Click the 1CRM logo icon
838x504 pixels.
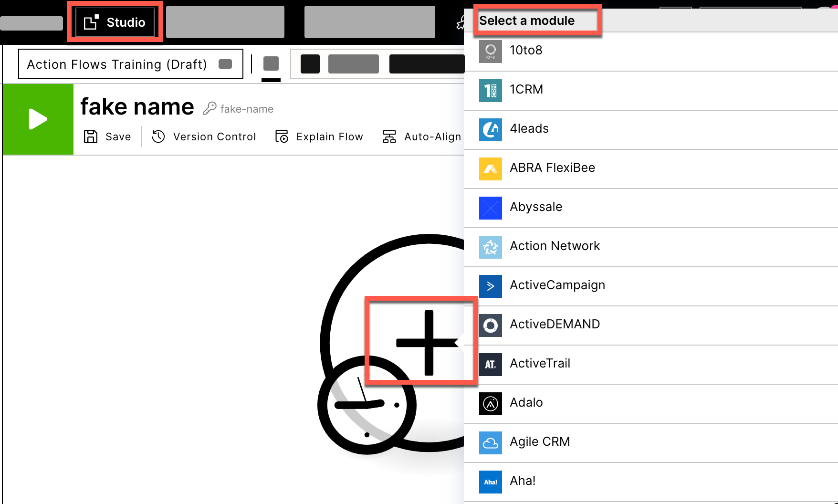click(x=491, y=91)
